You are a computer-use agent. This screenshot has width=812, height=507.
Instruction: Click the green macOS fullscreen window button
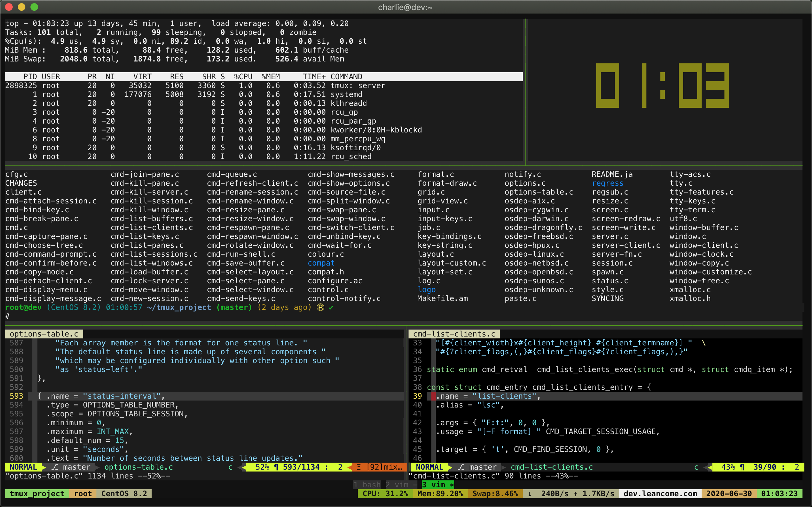(x=34, y=7)
